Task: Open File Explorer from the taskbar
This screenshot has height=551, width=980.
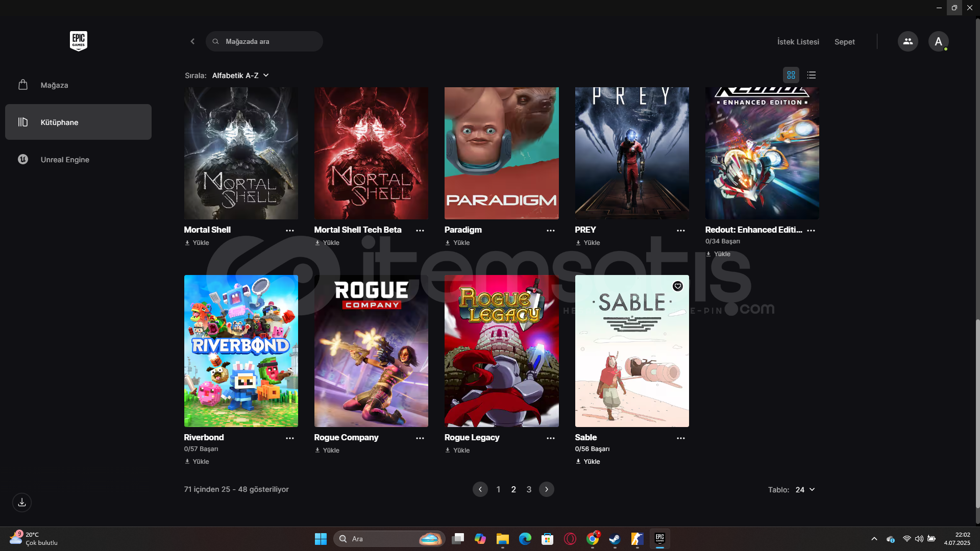Action: click(x=503, y=539)
